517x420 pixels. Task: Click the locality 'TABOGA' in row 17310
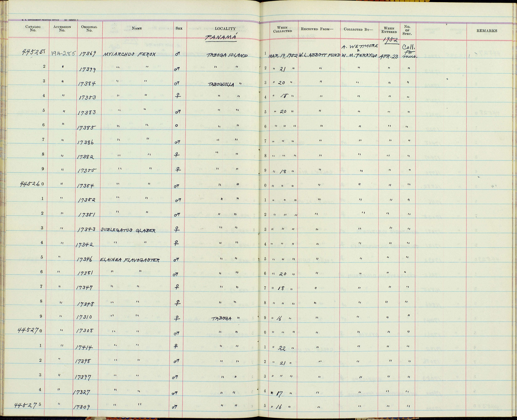[x=222, y=319]
